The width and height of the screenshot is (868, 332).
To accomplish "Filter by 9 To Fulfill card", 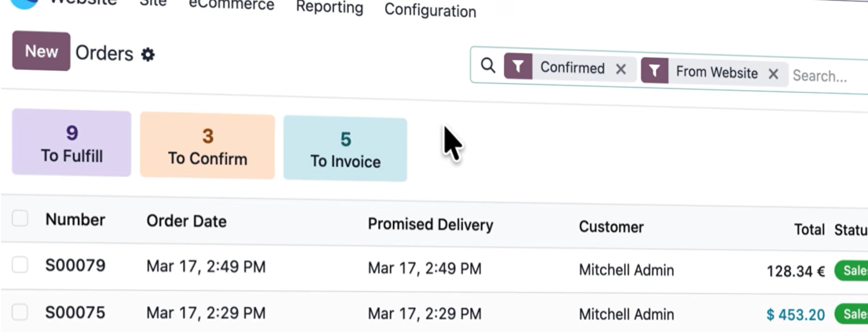I will (x=72, y=143).
